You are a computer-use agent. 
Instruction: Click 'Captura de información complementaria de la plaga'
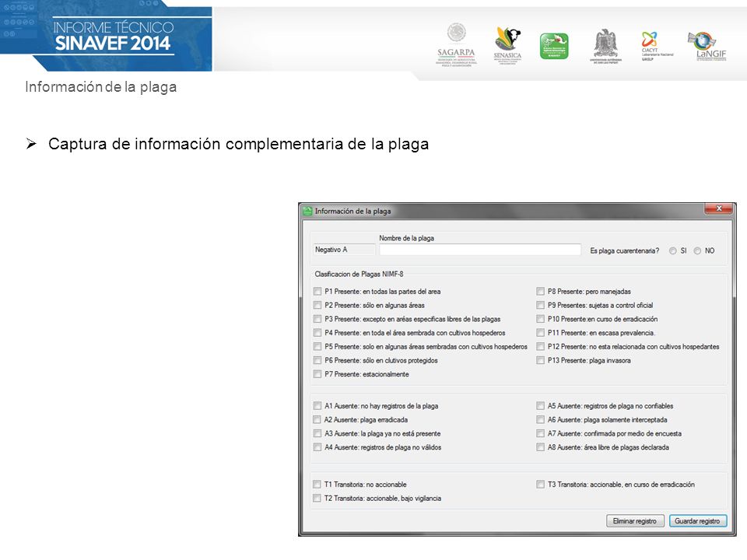(x=238, y=144)
